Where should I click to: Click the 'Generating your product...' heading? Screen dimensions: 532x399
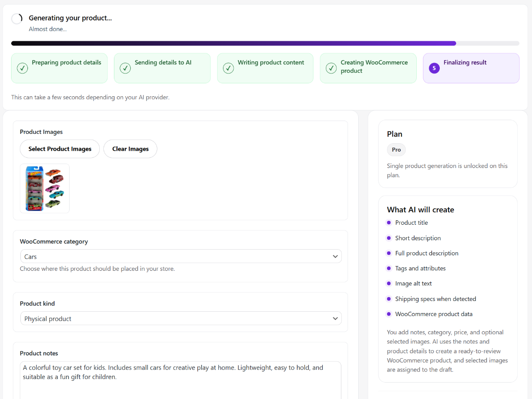pyautogui.click(x=70, y=18)
